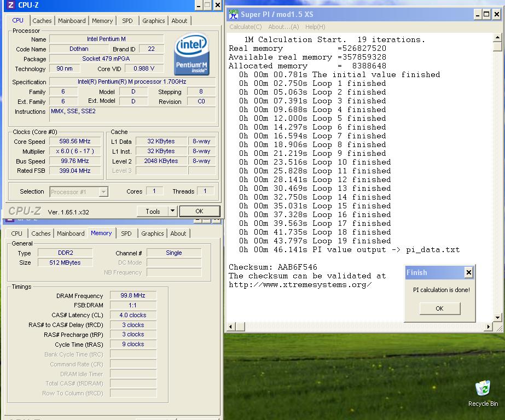Click the DRAM Frequency value 99.8 MHz
The width and height of the screenshot is (505, 420).
click(x=133, y=295)
